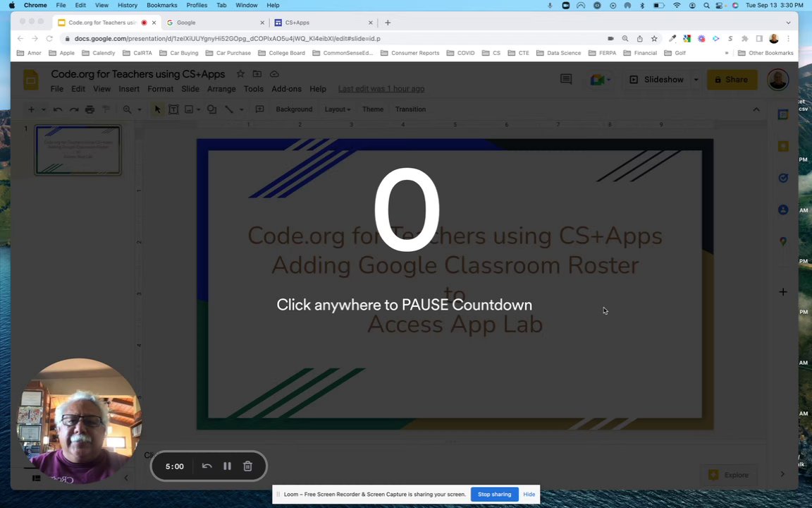The height and width of the screenshot is (508, 812).
Task: Add a new slide with plus icon
Action: [x=32, y=109]
